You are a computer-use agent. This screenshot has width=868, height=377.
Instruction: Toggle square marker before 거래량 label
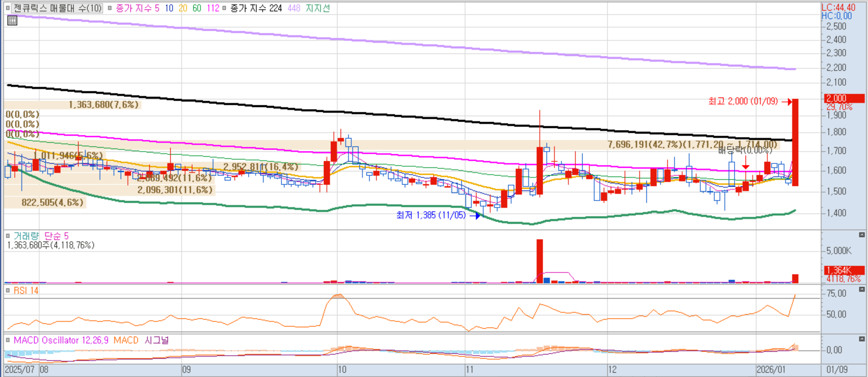(8, 236)
